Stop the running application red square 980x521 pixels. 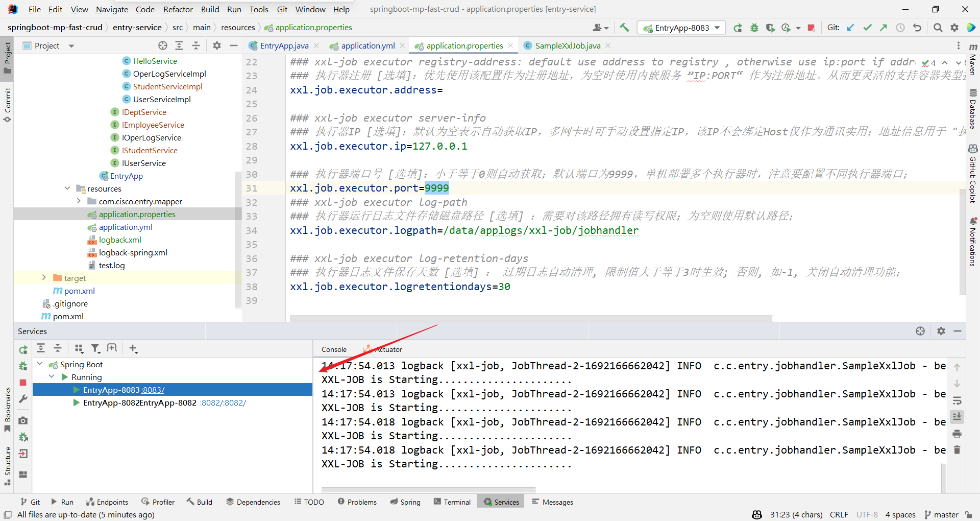811,28
